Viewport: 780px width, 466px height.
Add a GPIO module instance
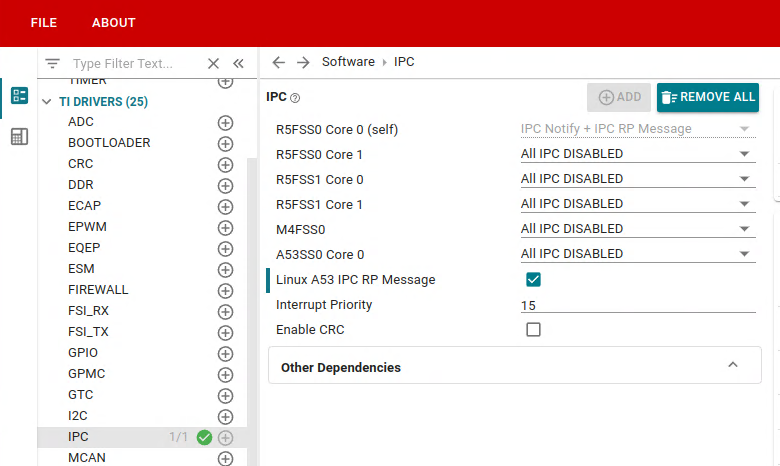pos(225,354)
